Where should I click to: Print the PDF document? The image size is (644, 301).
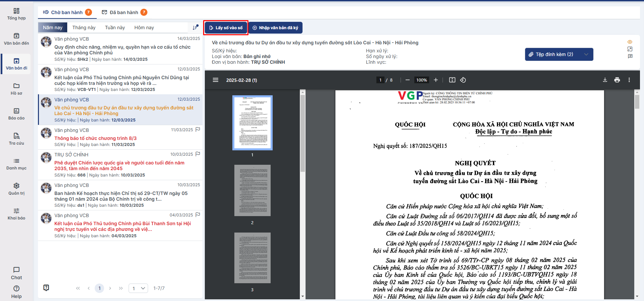tap(617, 80)
